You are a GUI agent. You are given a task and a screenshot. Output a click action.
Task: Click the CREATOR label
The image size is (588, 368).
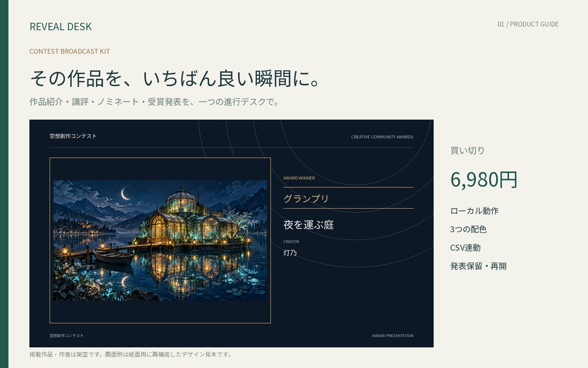(x=291, y=242)
